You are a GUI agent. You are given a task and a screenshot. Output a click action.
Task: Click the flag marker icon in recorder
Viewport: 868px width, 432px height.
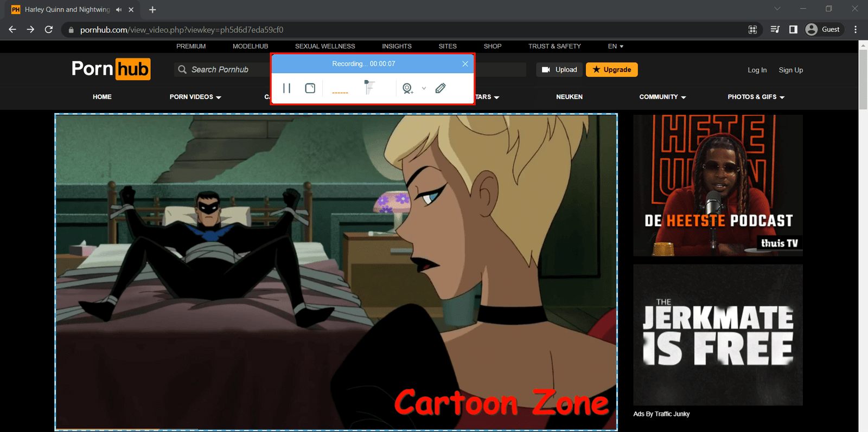coord(369,87)
